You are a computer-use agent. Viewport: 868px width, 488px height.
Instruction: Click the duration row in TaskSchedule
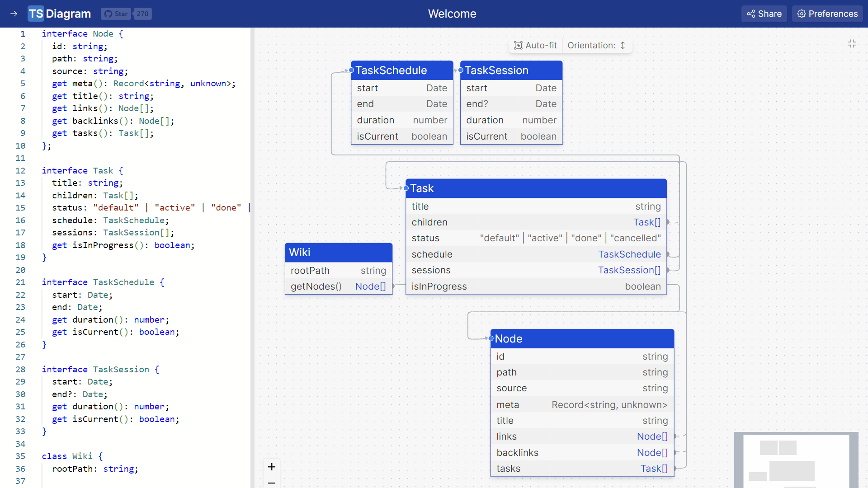click(402, 120)
